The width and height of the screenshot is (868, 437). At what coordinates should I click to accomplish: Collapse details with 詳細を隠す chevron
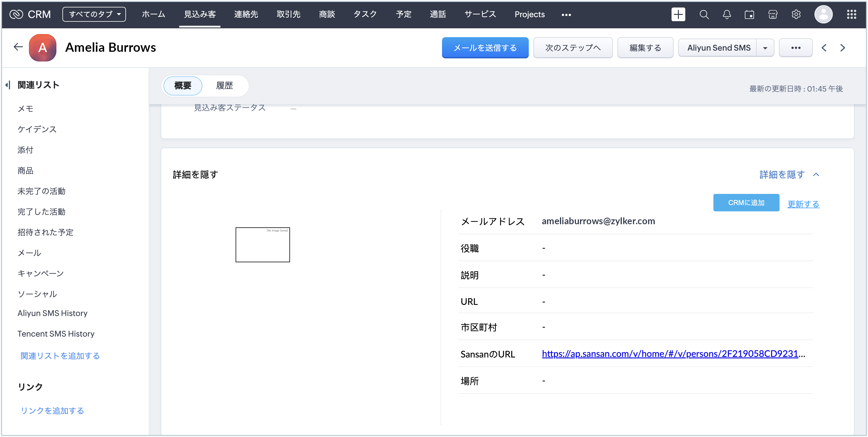tap(816, 174)
